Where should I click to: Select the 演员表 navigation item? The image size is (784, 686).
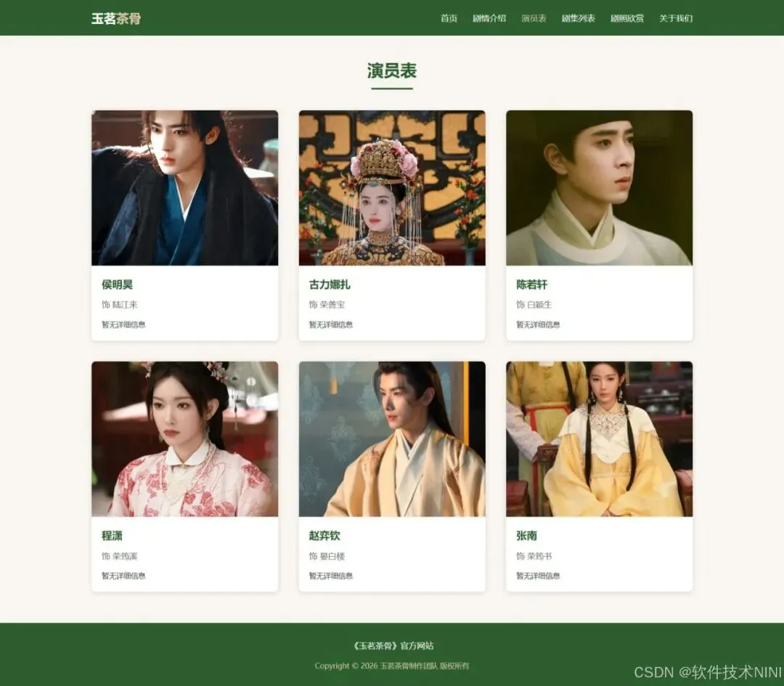534,18
